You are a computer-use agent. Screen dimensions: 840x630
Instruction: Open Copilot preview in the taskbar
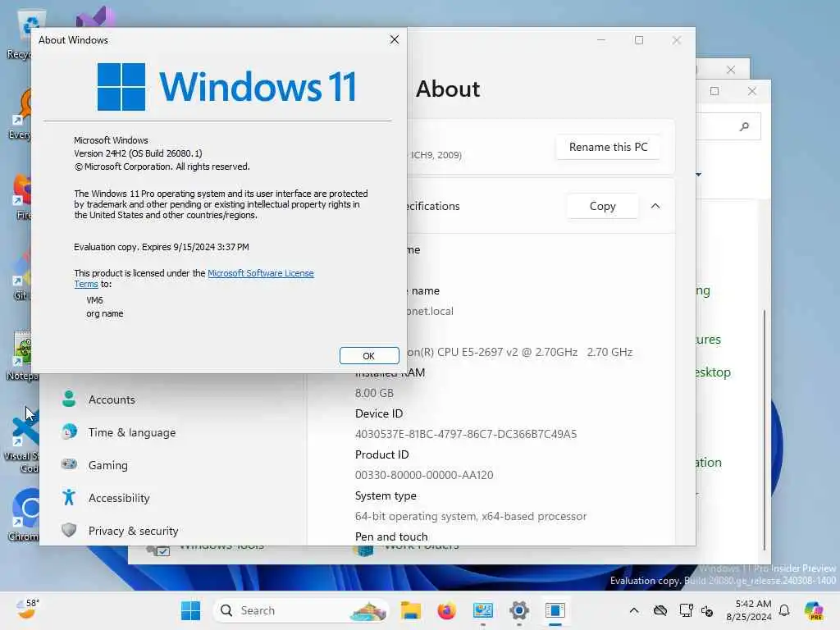point(814,610)
